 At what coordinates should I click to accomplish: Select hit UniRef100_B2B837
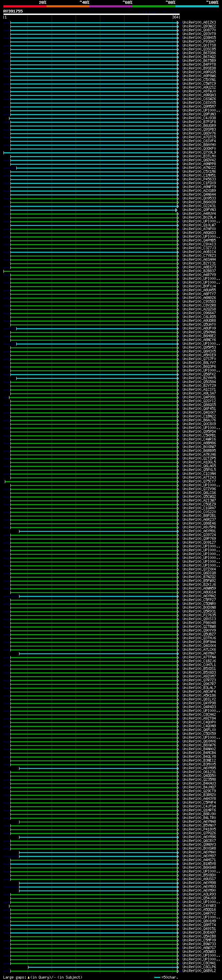(x=199, y=271)
